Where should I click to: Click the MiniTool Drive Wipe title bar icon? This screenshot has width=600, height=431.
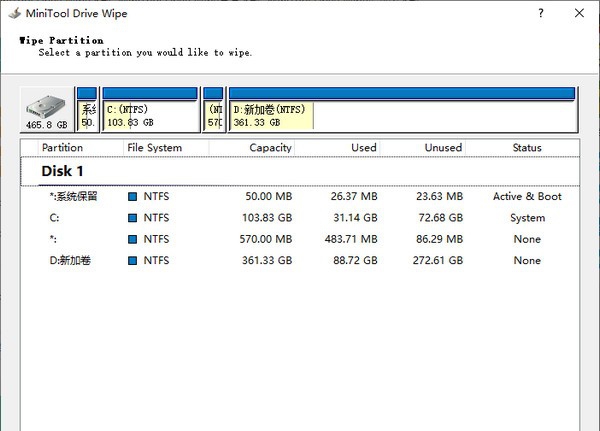(x=15, y=14)
